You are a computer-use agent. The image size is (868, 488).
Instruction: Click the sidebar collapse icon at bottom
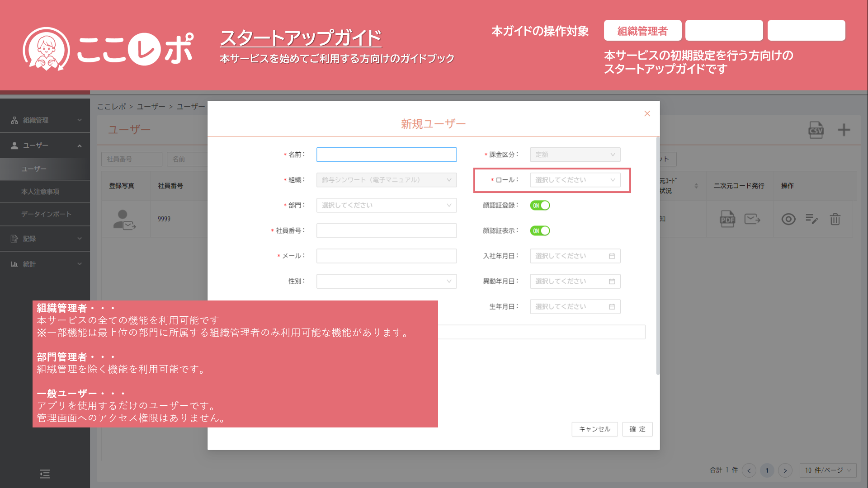pyautogui.click(x=44, y=474)
